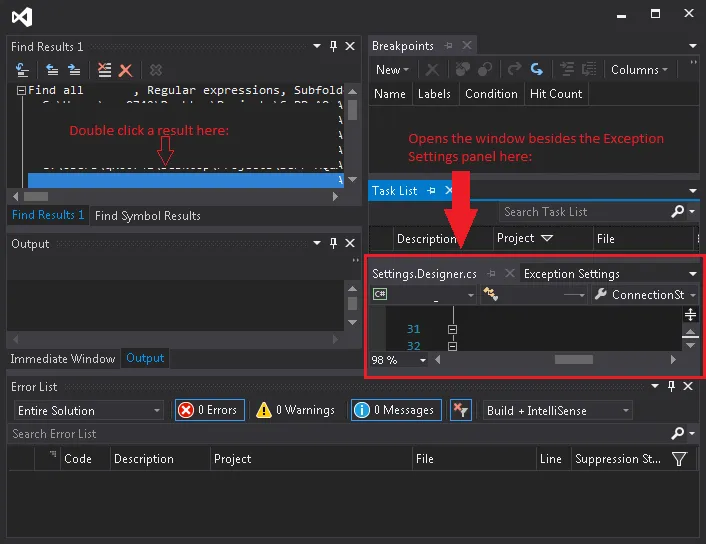Open Find Results 1 window options dropdown
The height and width of the screenshot is (544, 706).
tap(317, 46)
